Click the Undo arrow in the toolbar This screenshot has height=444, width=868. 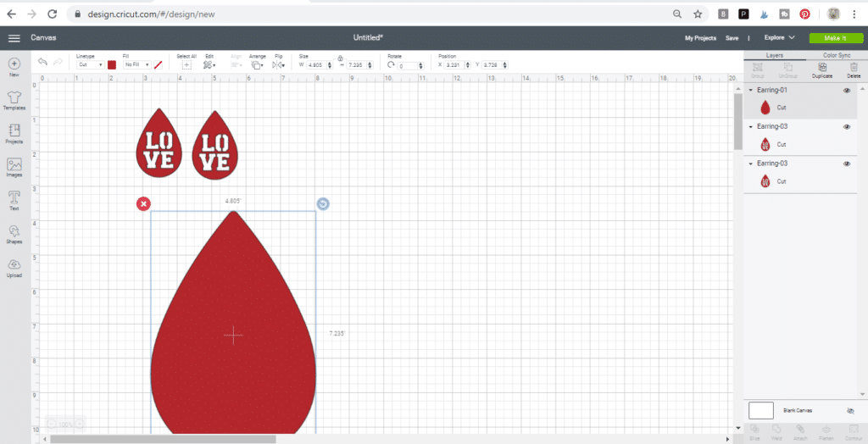42,64
